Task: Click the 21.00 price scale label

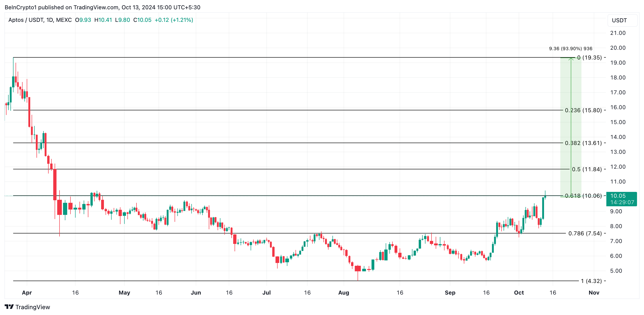Action: click(x=617, y=33)
